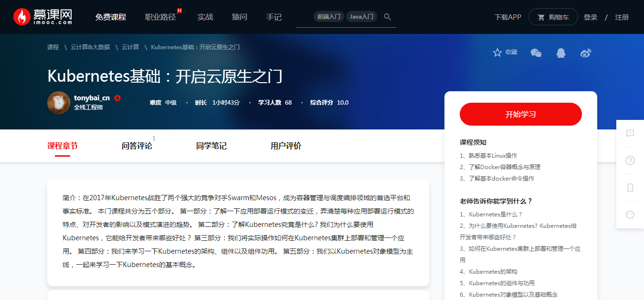Click the 老师告诉你能学到什么 heading
Screen dimensions: 644x300
point(496,201)
